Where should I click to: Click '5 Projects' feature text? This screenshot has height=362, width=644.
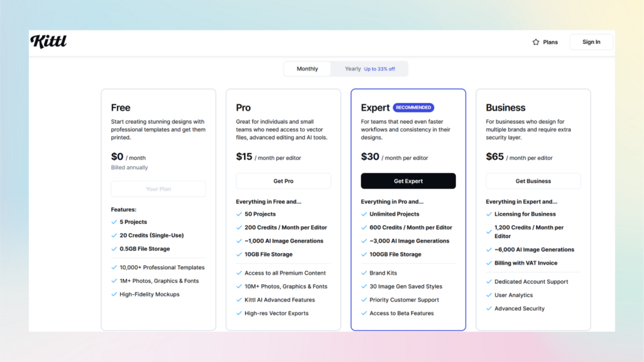click(133, 222)
